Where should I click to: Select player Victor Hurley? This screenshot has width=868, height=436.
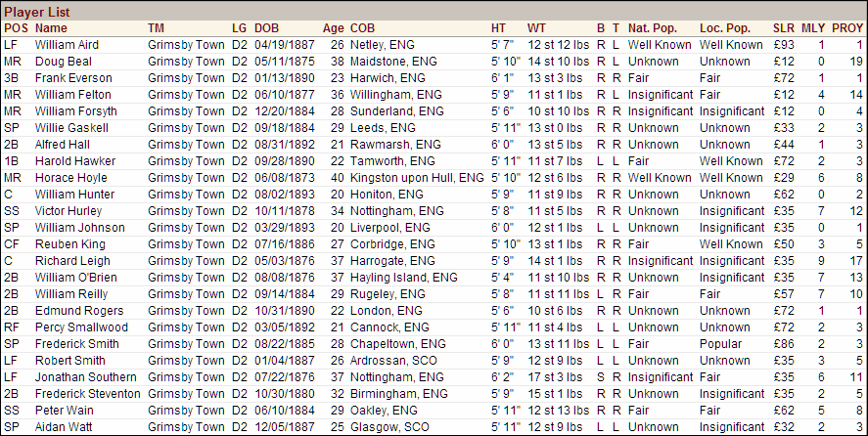(69, 211)
